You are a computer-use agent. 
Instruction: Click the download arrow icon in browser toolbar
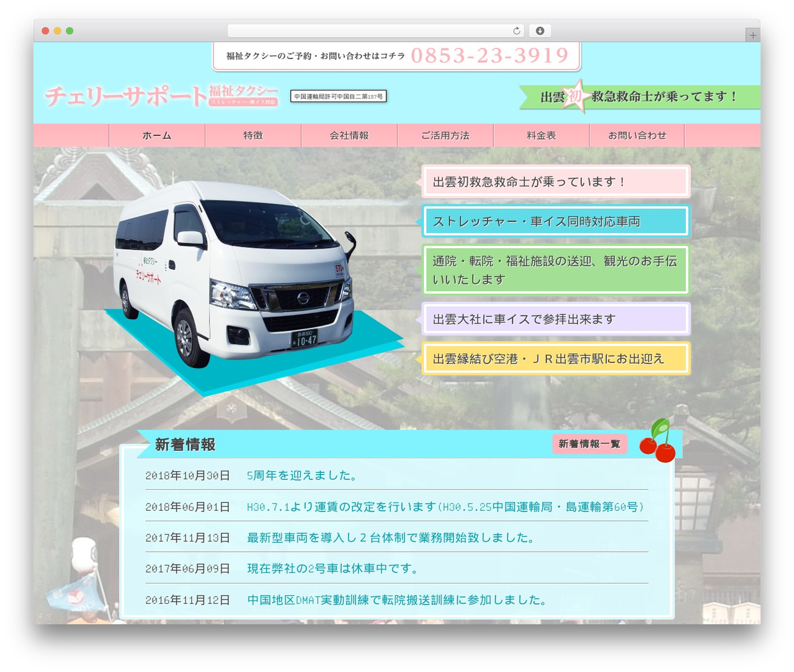coord(540,31)
